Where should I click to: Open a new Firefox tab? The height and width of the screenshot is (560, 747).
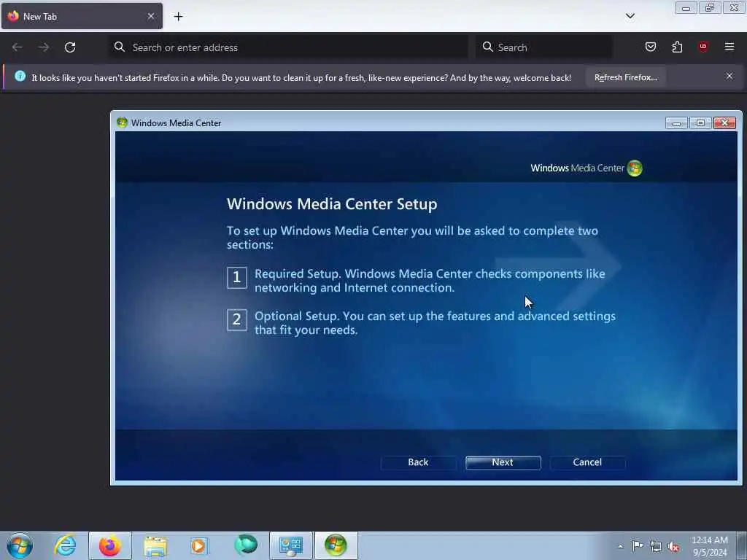pos(178,17)
